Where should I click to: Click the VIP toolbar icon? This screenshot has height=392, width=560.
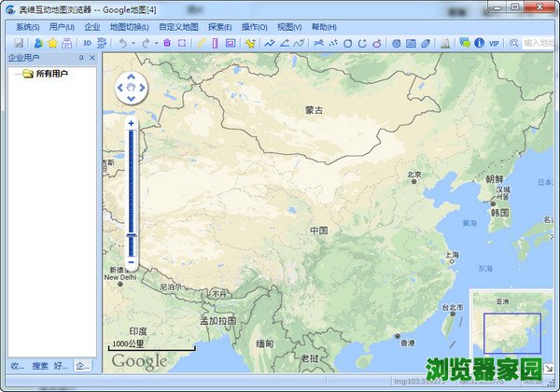tap(494, 43)
